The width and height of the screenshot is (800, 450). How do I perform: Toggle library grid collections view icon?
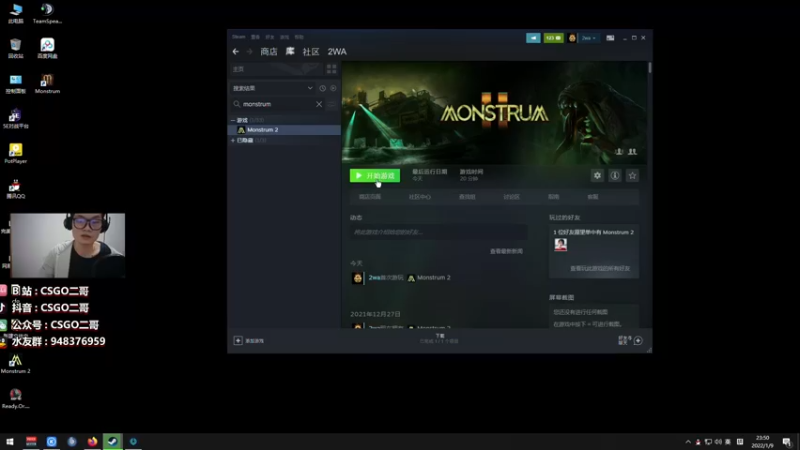332,69
